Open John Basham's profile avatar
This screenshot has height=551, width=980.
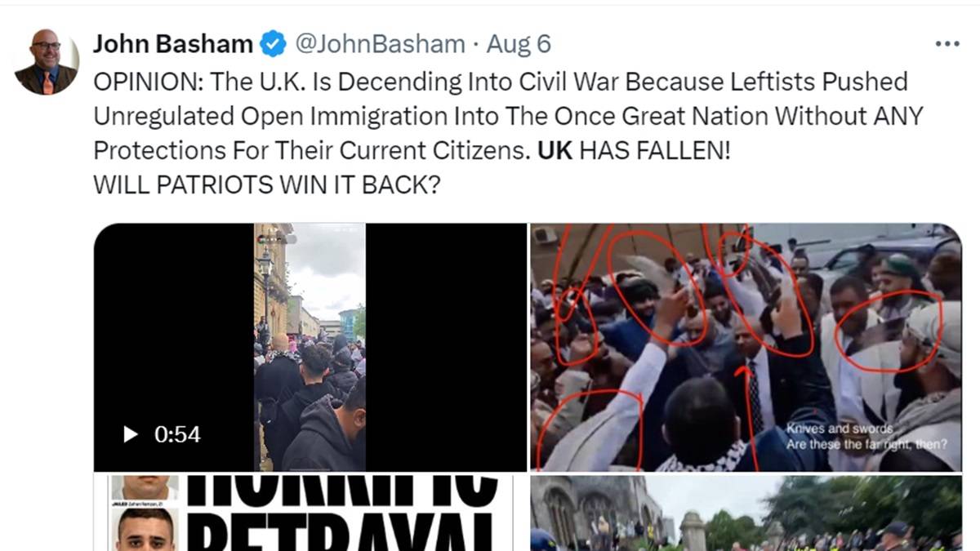click(46, 62)
